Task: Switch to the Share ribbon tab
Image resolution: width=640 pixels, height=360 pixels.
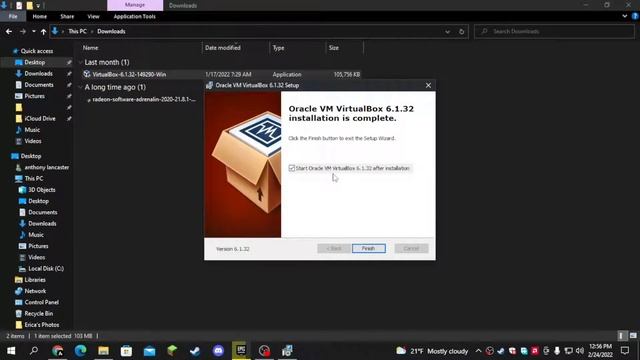Action: coord(67,16)
